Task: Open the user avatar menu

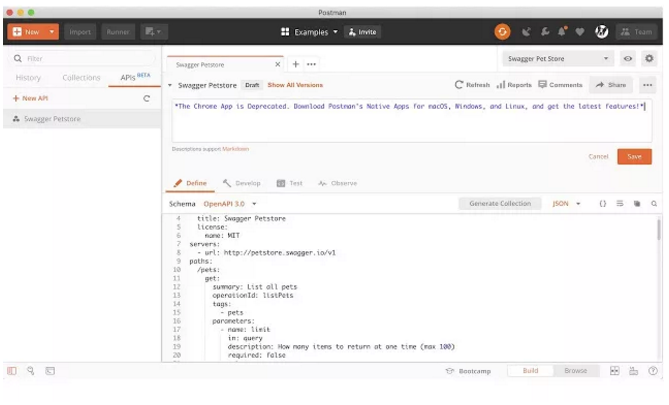Action: point(602,32)
